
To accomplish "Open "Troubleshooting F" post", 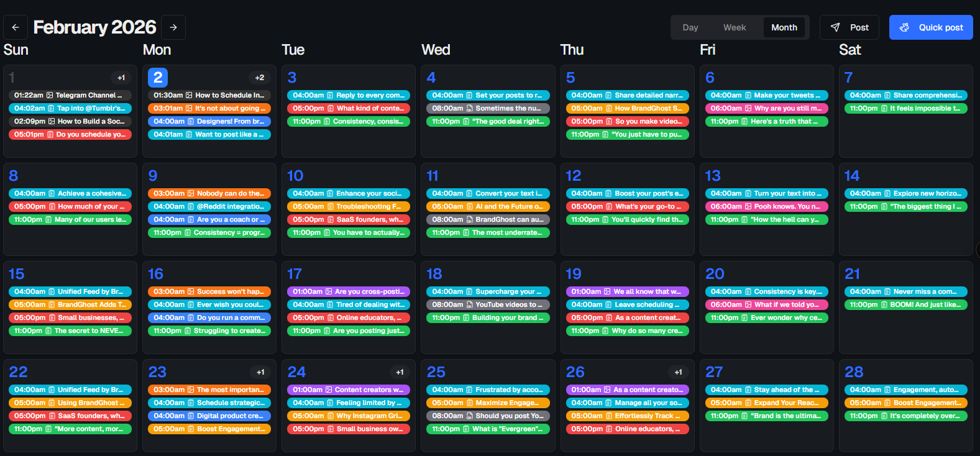I will coord(349,206).
